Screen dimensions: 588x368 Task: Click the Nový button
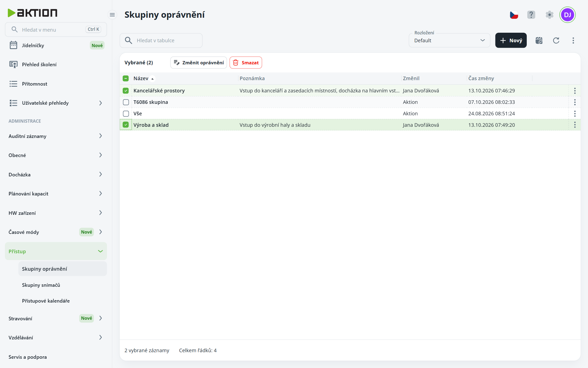coord(511,40)
